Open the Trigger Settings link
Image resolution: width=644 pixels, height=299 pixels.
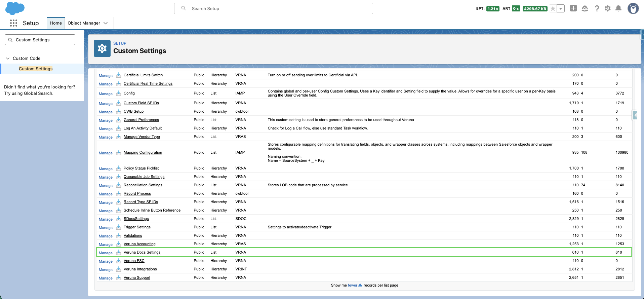tap(137, 227)
